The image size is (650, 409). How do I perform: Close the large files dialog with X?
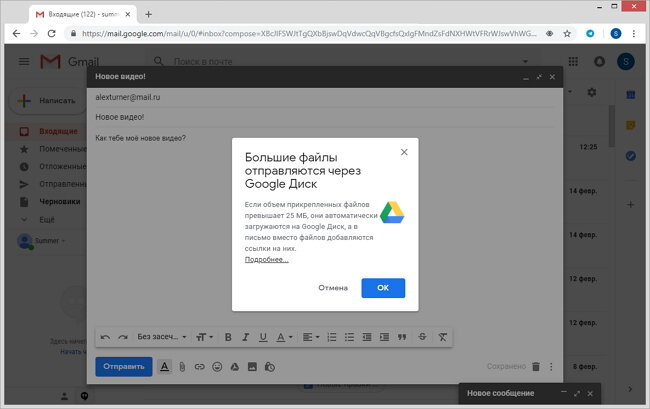[x=404, y=152]
